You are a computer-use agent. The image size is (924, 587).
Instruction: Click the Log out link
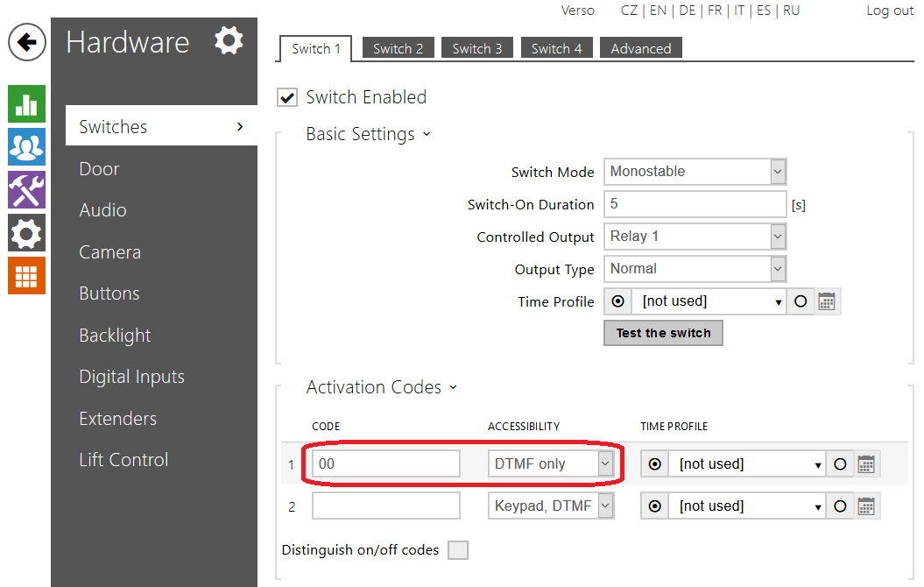point(889,11)
